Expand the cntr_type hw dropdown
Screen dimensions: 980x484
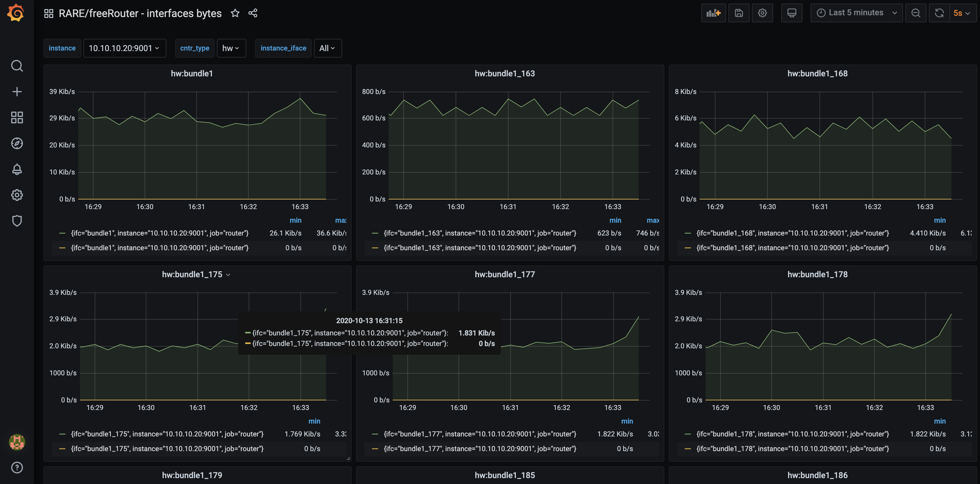tap(231, 48)
